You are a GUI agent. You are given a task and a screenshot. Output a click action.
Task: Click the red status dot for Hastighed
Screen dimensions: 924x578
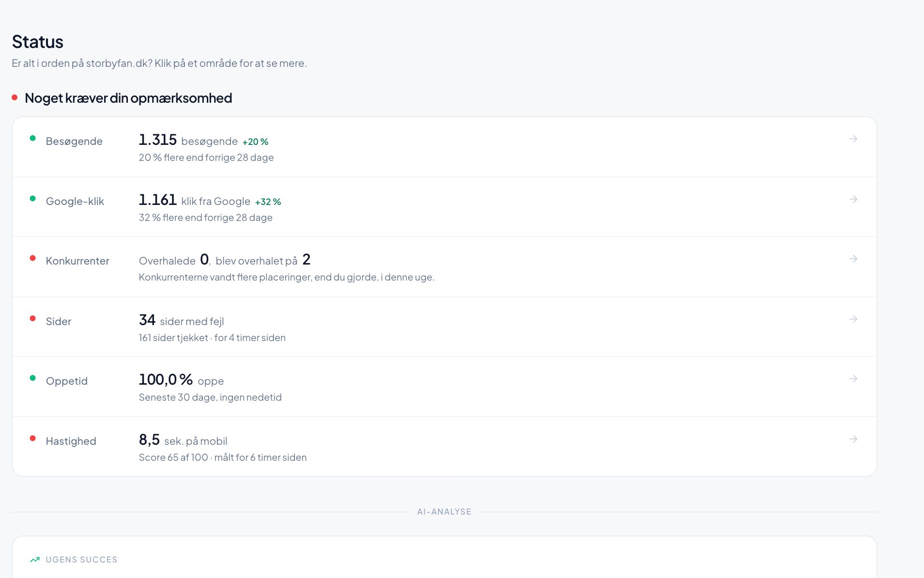32,438
